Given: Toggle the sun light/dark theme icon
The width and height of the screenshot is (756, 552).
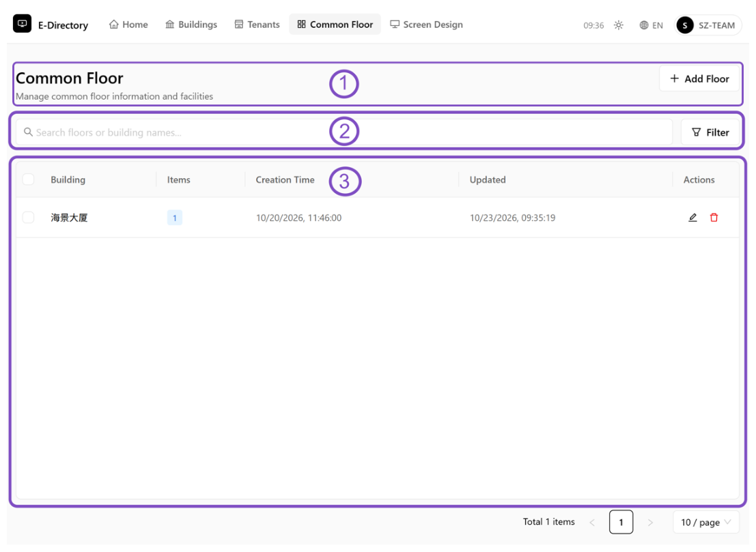Looking at the screenshot, I should (619, 25).
